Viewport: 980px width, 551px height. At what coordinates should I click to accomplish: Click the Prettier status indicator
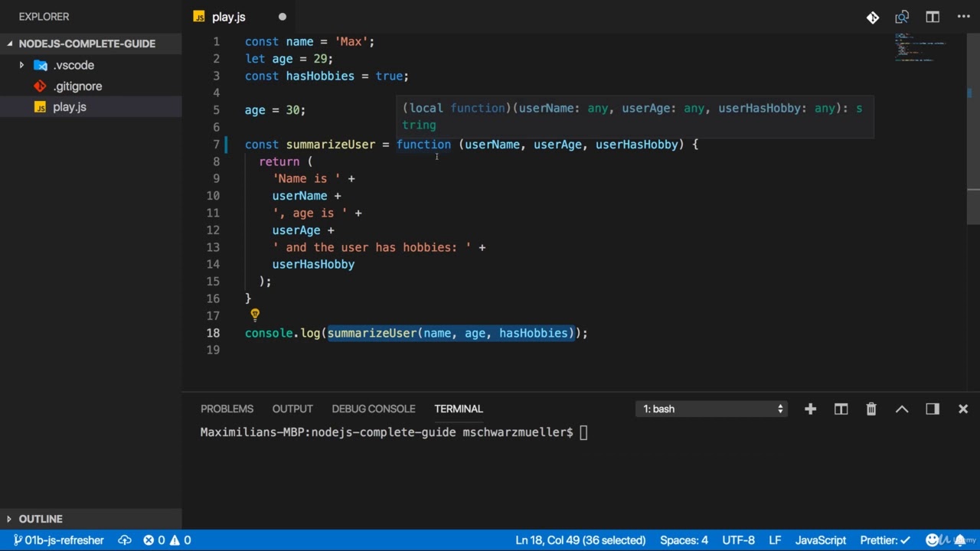(885, 540)
